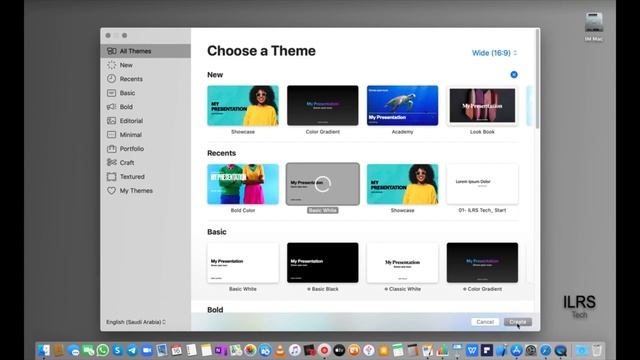
Task: Choose the Look Book theme thumbnail
Action: (482, 105)
